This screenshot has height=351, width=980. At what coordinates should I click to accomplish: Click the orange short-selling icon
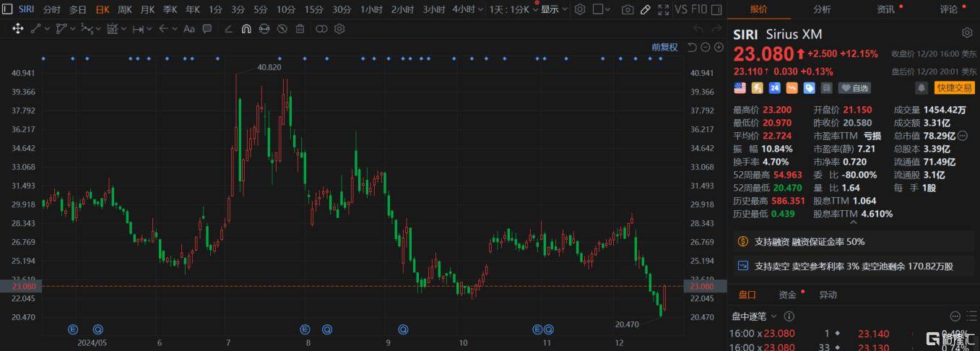click(x=792, y=88)
